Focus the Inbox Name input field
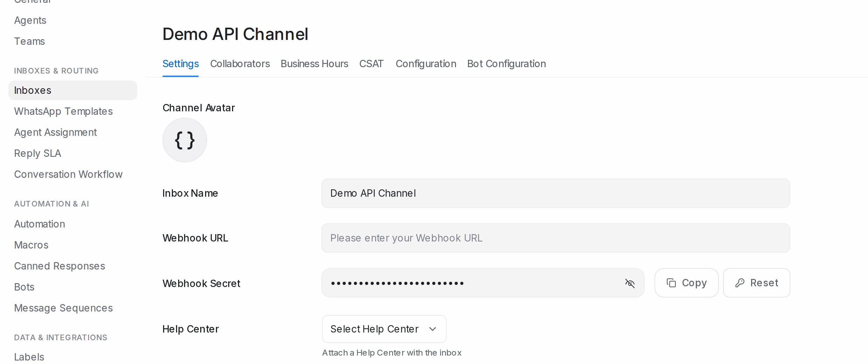The height and width of the screenshot is (364, 868). 555,193
